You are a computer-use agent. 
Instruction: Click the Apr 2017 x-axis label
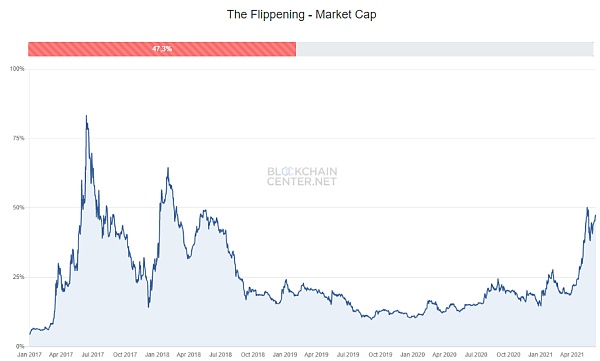coord(61,355)
